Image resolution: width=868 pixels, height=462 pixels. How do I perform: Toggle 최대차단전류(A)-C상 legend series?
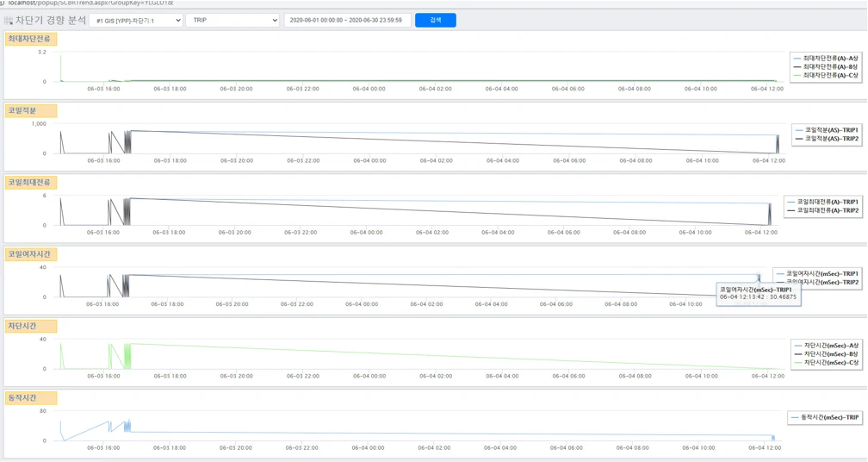tap(826, 75)
